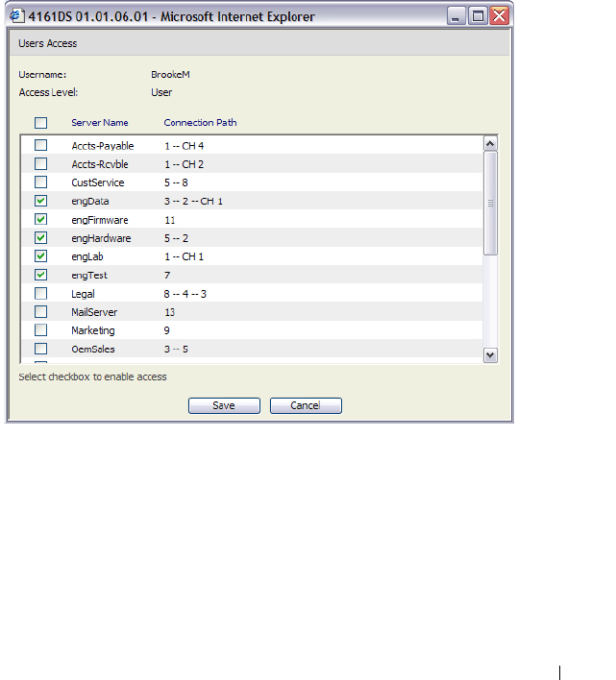The width and height of the screenshot is (616, 680).
Task: Close the Users Access window
Action: click(x=500, y=16)
